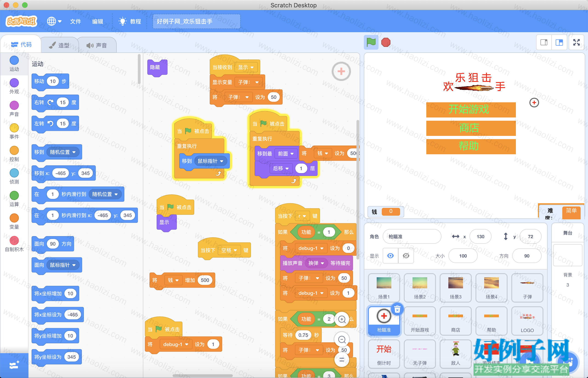Click the workspace horizontal scrollbar
This screenshot has height=378, width=588.
pyautogui.click(x=203, y=375)
